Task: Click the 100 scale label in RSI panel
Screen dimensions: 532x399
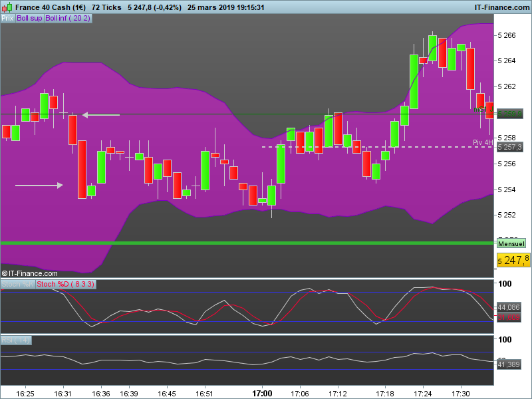Action: click(505, 339)
